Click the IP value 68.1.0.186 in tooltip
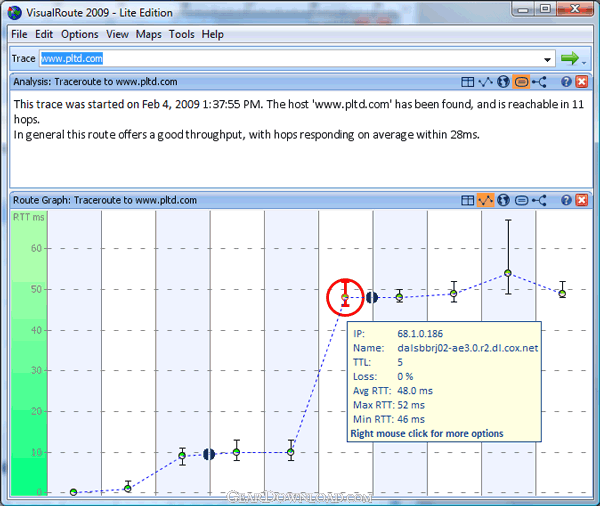The image size is (600, 506). [420, 334]
